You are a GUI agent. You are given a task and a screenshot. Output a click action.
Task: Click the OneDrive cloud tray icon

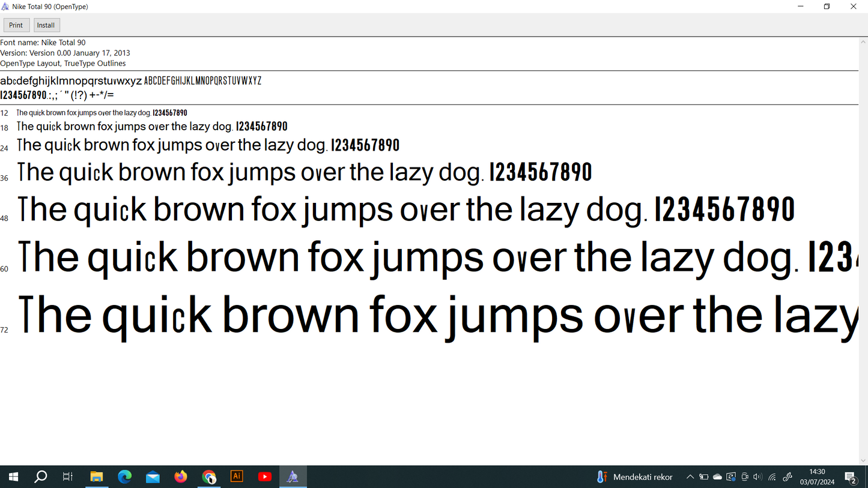point(717,477)
